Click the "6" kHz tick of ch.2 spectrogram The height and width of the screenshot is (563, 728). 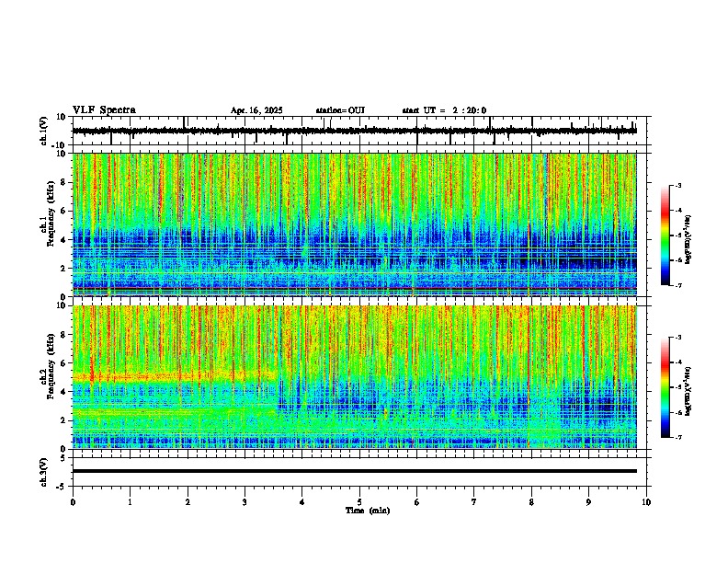[x=63, y=362]
